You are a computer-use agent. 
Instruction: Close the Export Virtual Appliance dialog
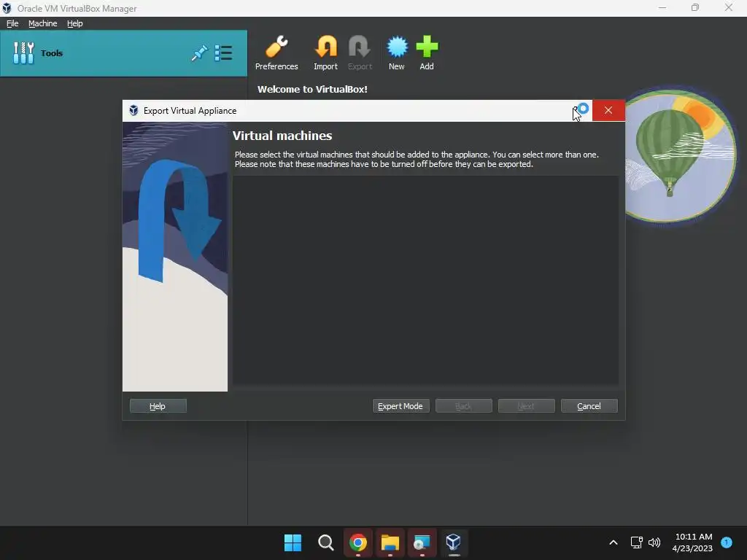coord(608,111)
